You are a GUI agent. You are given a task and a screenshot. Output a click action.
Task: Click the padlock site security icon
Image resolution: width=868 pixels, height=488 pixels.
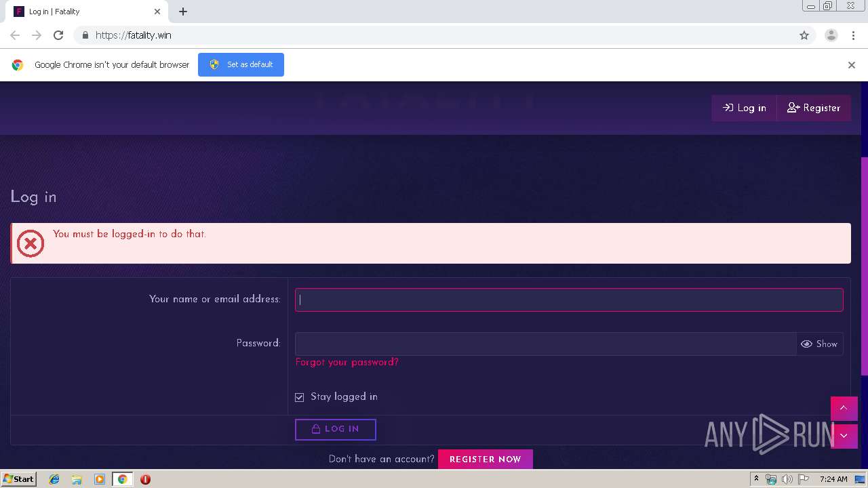[85, 35]
